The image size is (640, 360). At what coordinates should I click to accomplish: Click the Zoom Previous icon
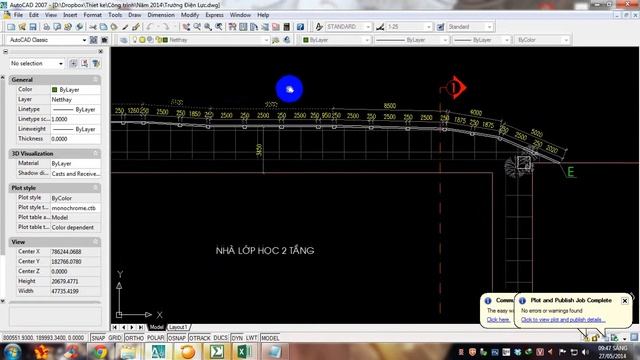[x=219, y=27]
